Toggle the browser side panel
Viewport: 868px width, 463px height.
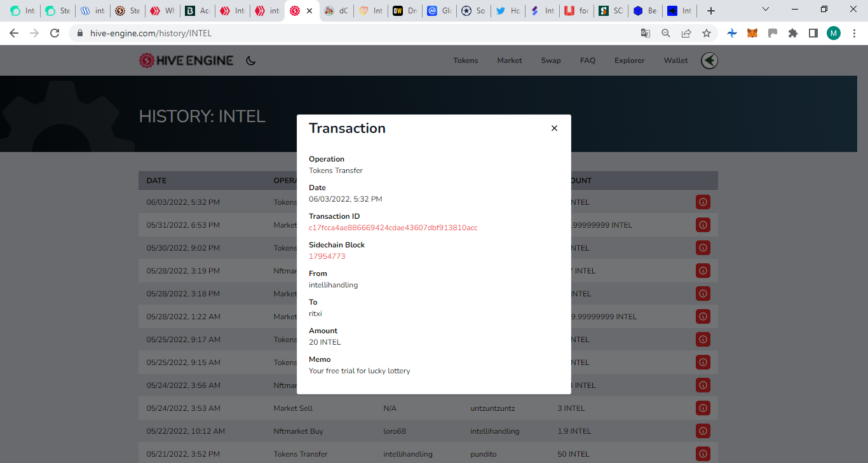(x=813, y=33)
